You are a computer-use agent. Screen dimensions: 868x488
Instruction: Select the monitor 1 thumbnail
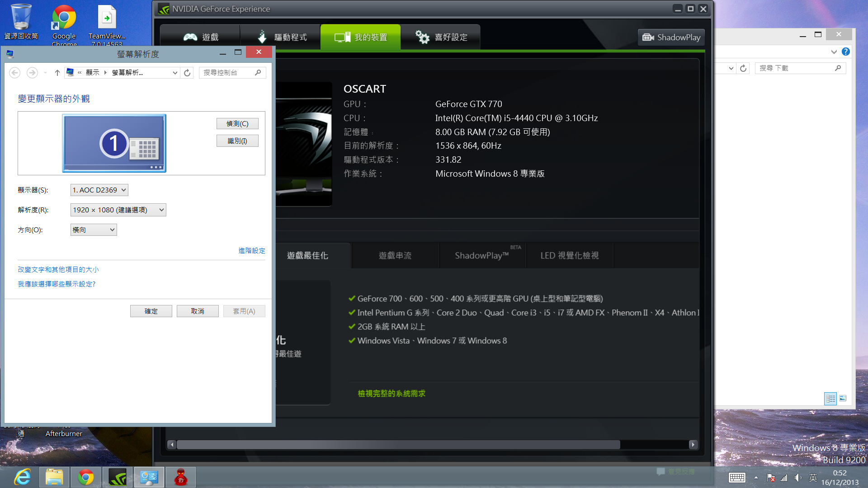coord(114,143)
